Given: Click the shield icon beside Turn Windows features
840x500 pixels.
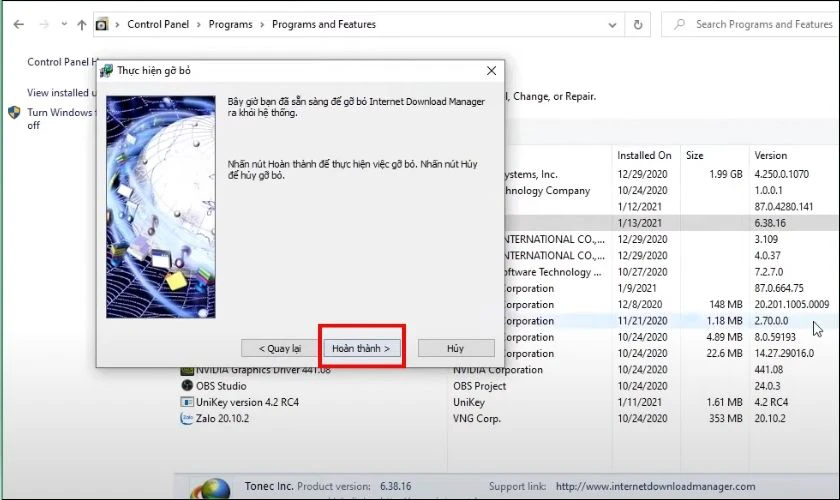Looking at the screenshot, I should tap(14, 114).
